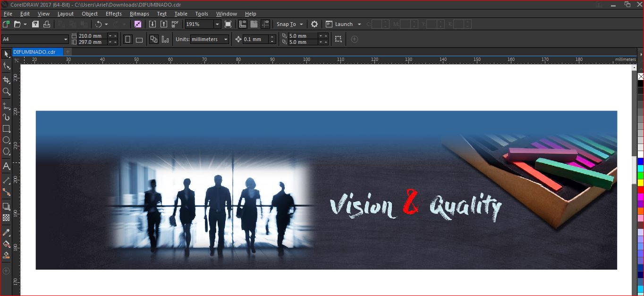The height and width of the screenshot is (296, 644).
Task: Toggle Show Rulers button
Action: [x=243, y=24]
